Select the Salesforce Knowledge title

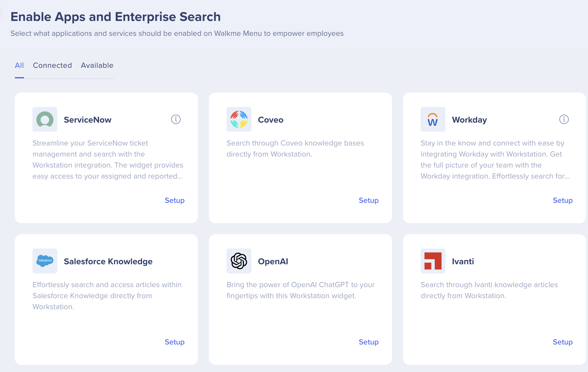pos(108,261)
